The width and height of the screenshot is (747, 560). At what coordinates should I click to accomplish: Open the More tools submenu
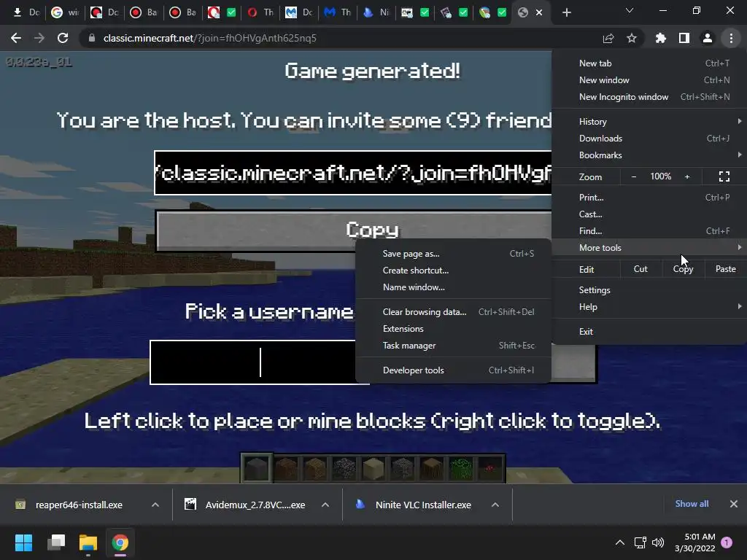pyautogui.click(x=649, y=248)
